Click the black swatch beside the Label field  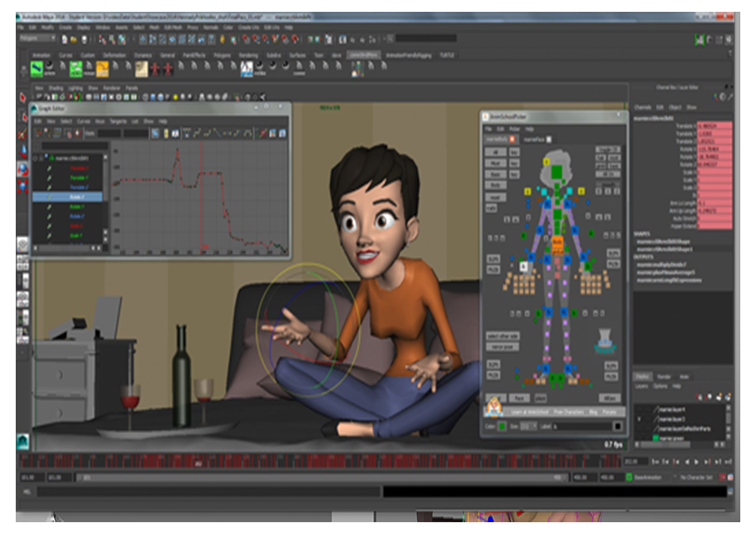coord(617,426)
